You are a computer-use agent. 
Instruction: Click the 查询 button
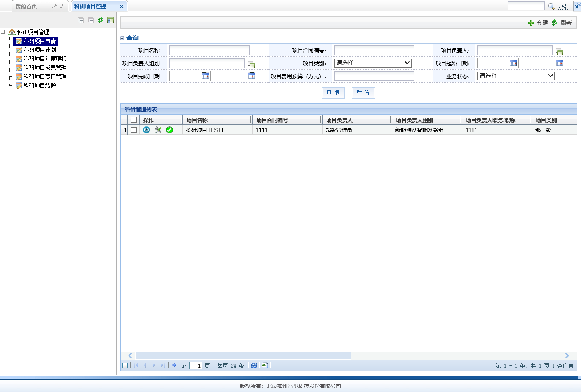pyautogui.click(x=333, y=92)
